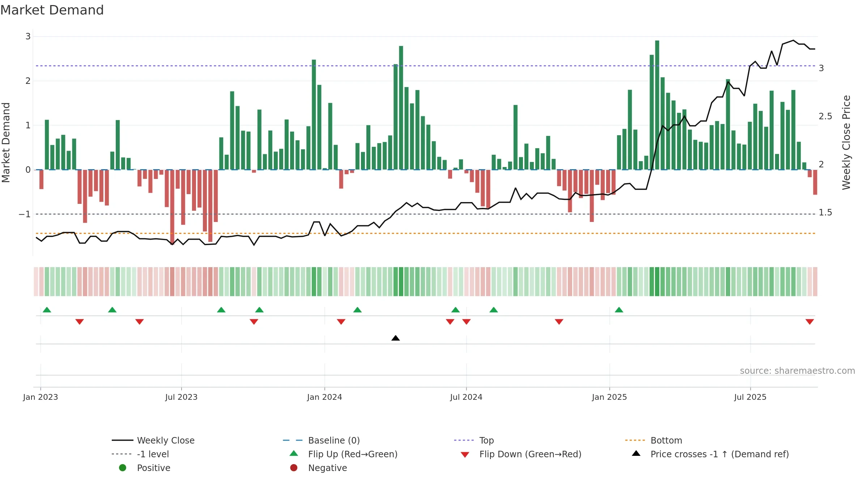
Task: Click the Top legend label
Action: click(x=486, y=440)
